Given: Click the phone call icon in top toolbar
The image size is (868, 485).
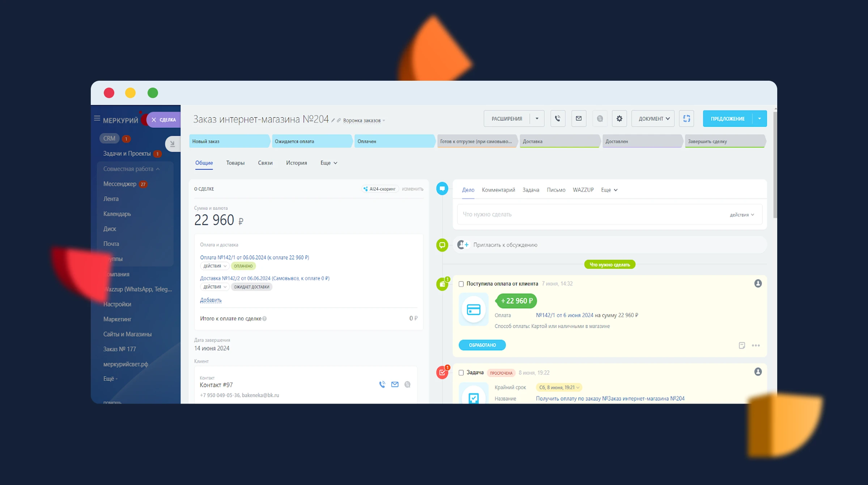Looking at the screenshot, I should 557,119.
